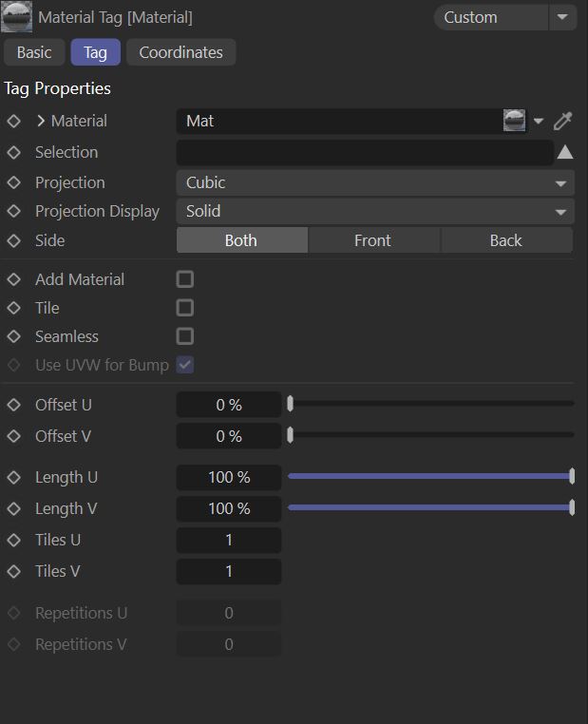Toggle the keyframe diamond beside Projection

tap(13, 182)
